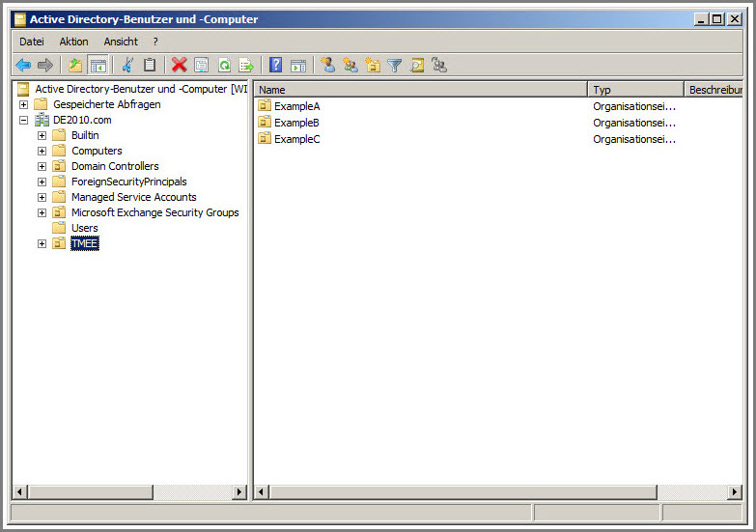Open the Ansicht menu
Viewport: 756px width, 532px height.
[121, 42]
